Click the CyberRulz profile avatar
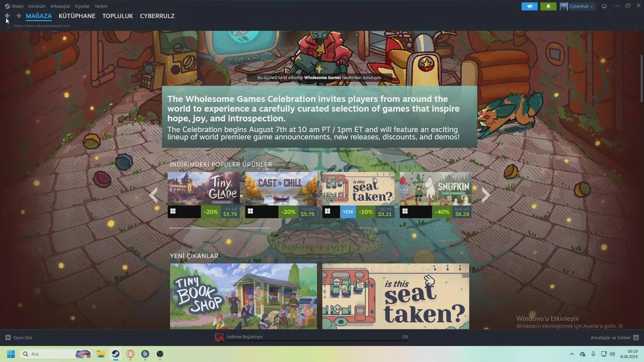The image size is (644, 362). pos(564,6)
